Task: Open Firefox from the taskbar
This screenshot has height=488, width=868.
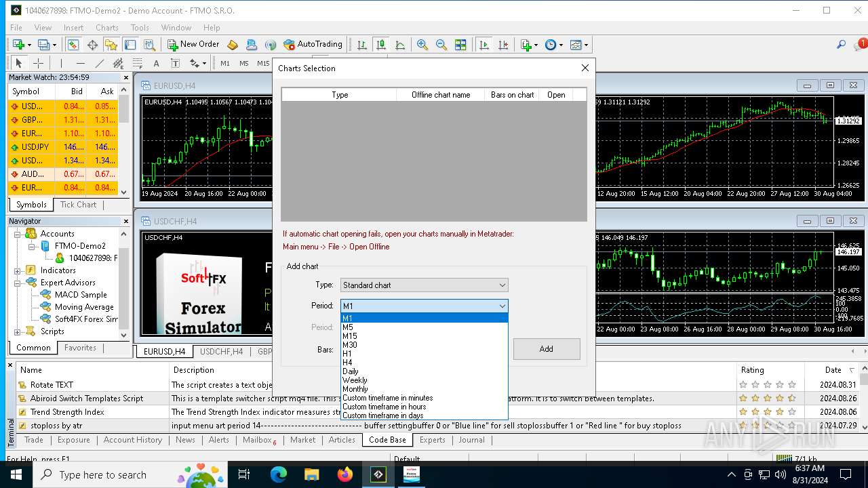Action: (x=344, y=474)
